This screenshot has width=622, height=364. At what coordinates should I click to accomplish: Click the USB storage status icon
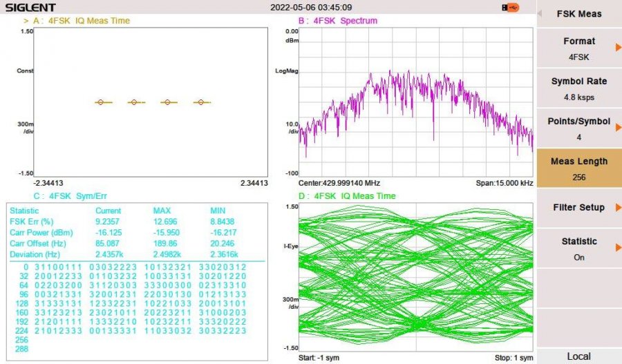[x=510, y=8]
